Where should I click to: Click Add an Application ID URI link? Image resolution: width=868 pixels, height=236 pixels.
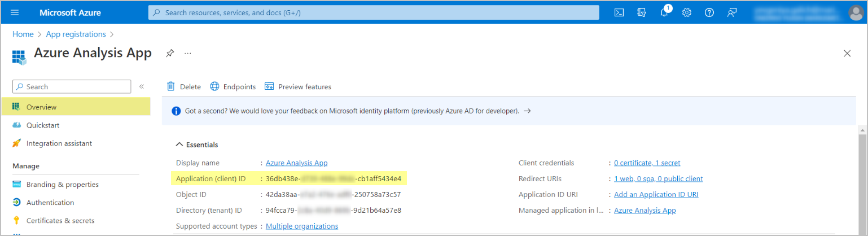[x=656, y=194]
